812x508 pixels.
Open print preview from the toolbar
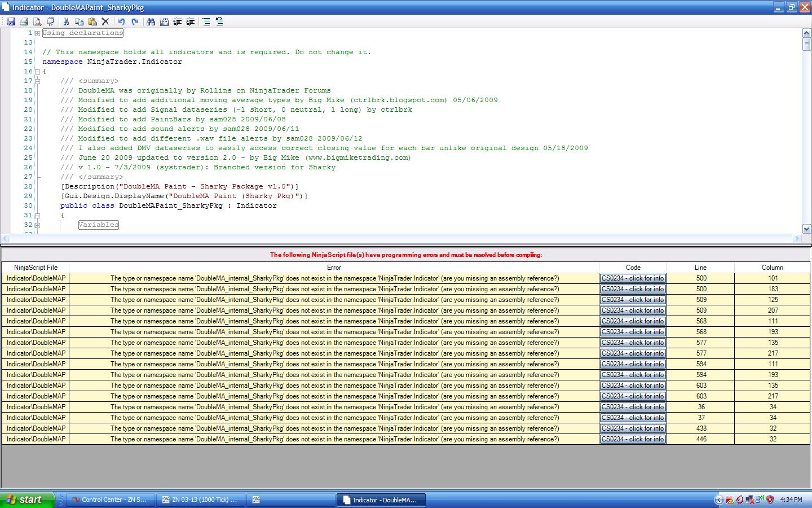37,21
